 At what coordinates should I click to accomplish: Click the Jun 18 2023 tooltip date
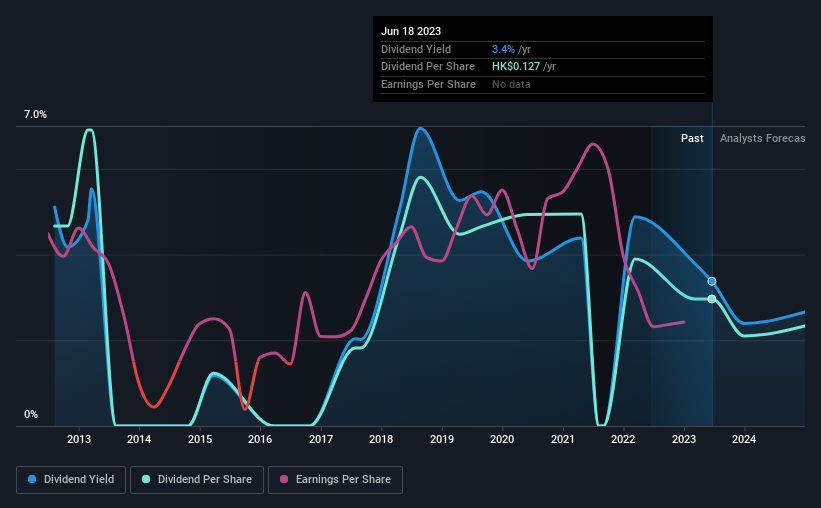411,31
